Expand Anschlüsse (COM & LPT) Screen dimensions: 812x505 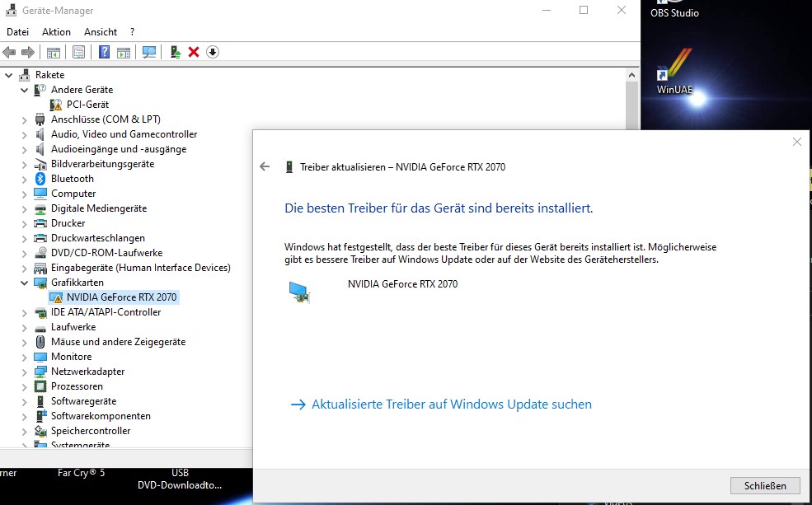tap(24, 119)
